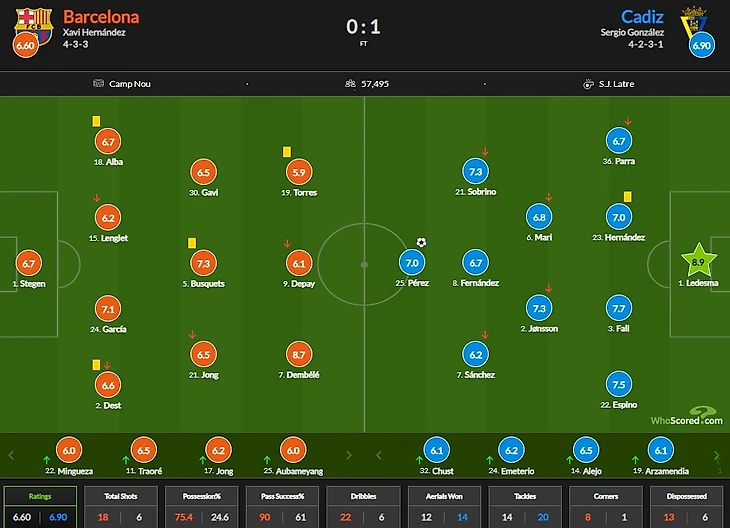Select substitute Aubameyang on the bench
730x528 pixels.
coord(293,456)
